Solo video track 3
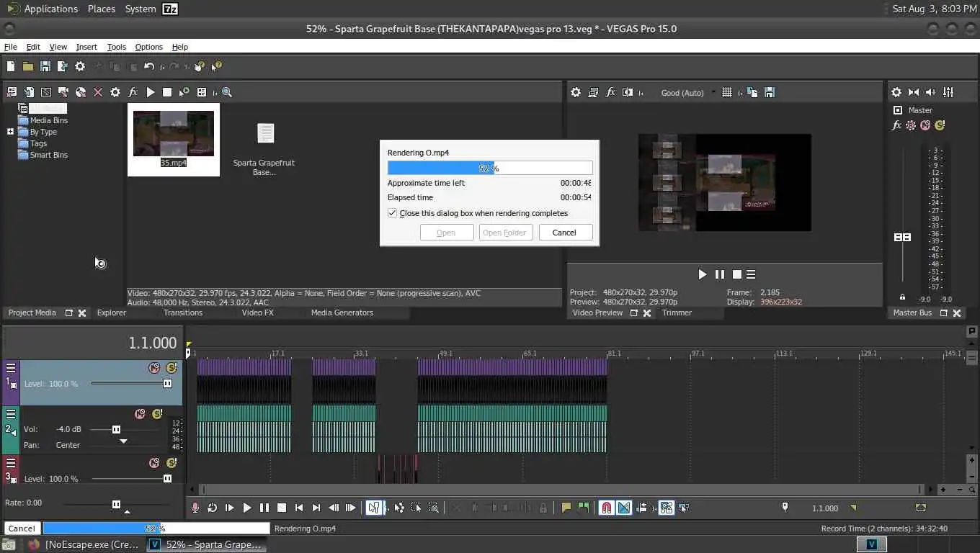The width and height of the screenshot is (980, 553). (x=171, y=463)
